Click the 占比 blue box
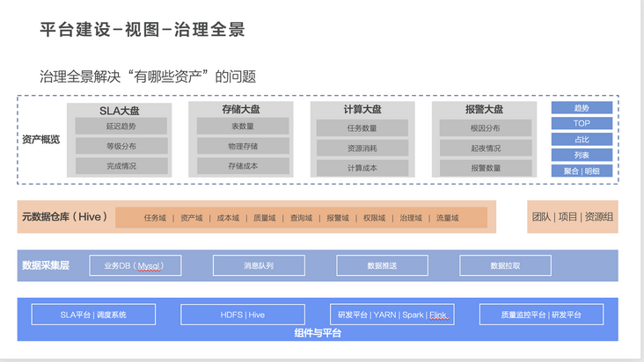 tap(582, 140)
